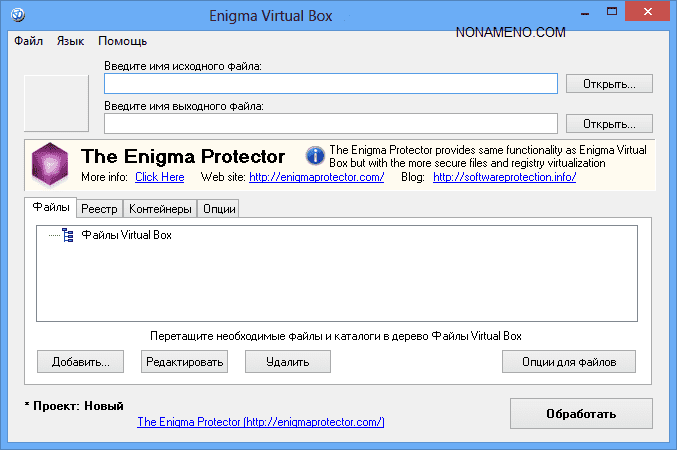Image resolution: width=677 pixels, height=450 pixels.
Task: Open the Файл menu
Action: pos(28,41)
